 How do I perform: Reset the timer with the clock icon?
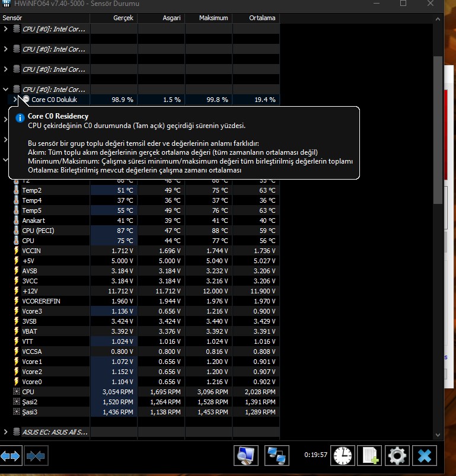(x=343, y=455)
